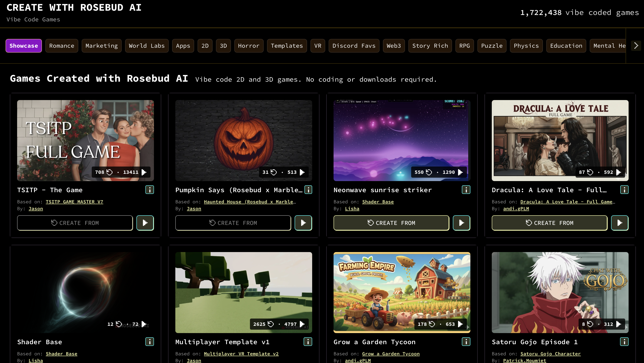Viewport: 644px width, 363px height.
Task: Click info icon for Shader Base
Action: coord(149,342)
